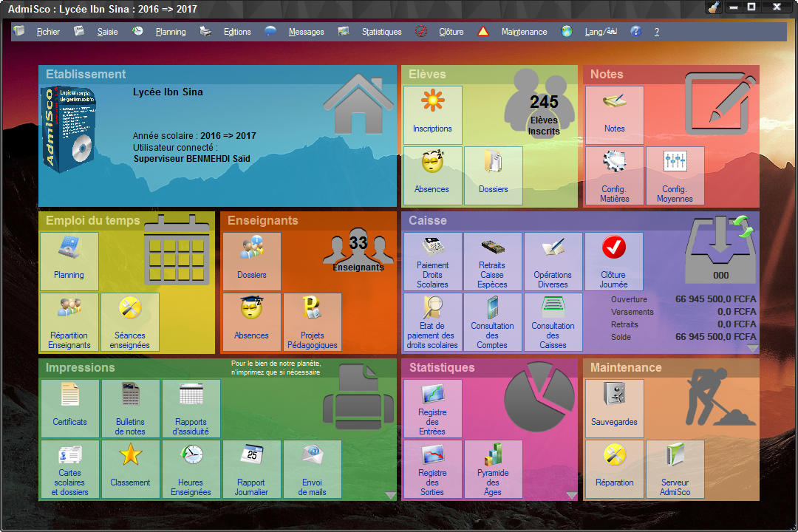Viewport: 798px width, 532px height.
Task: Click the Paiement Droits Scolaires tile
Action: point(432,261)
